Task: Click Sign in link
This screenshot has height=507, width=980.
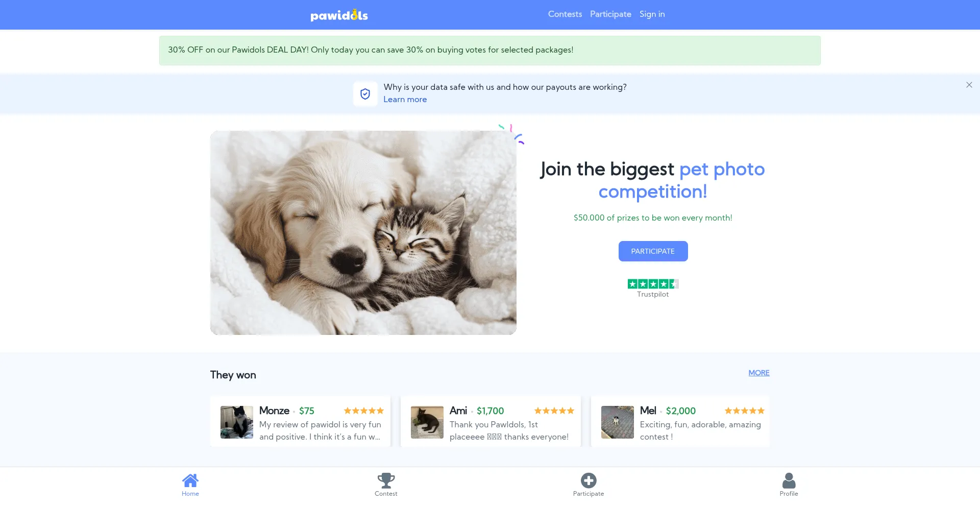Action: 652,14
